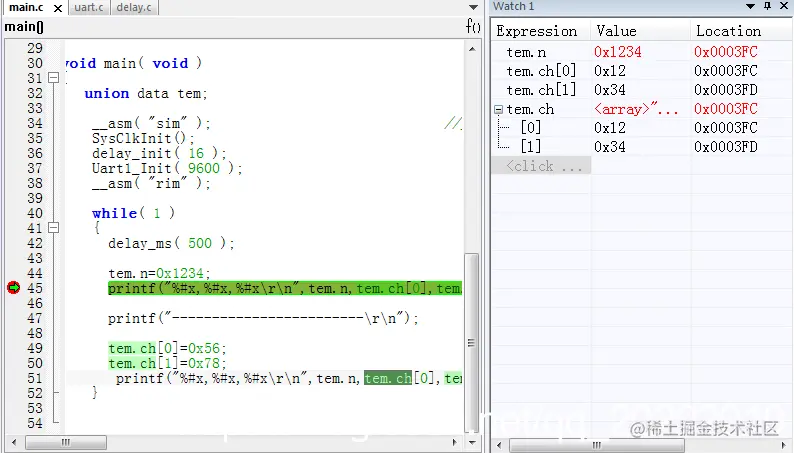Click location 0x0003FD of tem.ch[1]
Screen dimensions: 794x453
pyautogui.click(x=726, y=90)
